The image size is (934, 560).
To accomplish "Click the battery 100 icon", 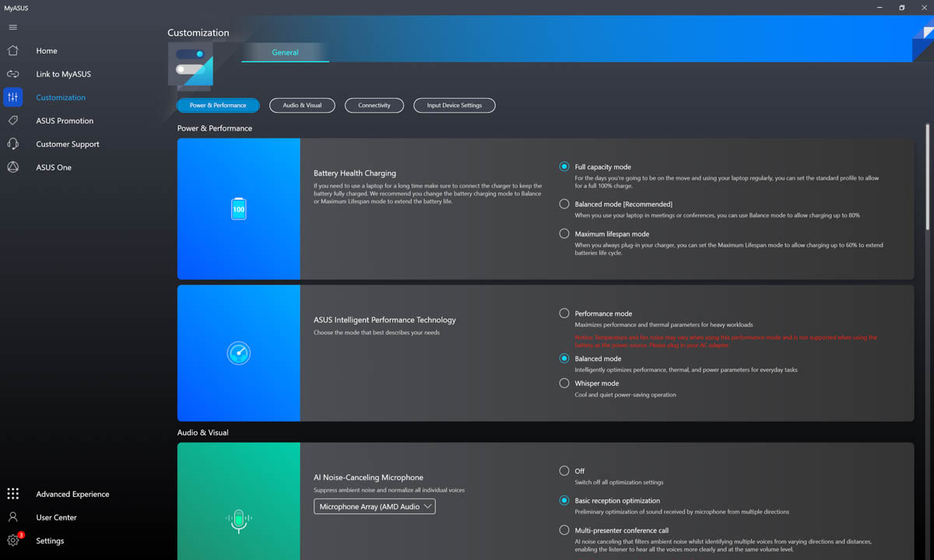I will 238,208.
